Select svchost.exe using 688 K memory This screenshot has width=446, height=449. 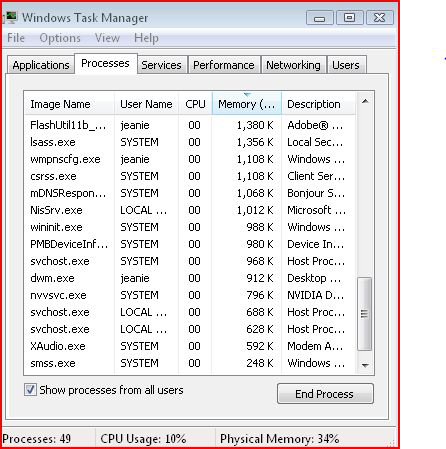190,312
